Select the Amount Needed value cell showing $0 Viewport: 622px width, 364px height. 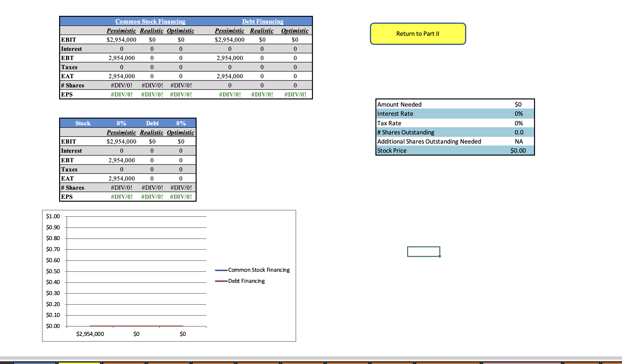point(518,104)
